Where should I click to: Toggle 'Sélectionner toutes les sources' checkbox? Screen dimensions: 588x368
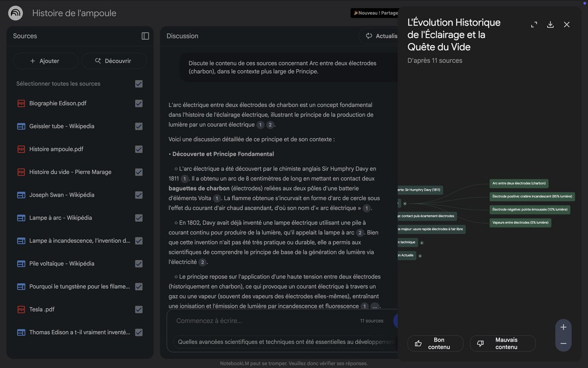(139, 84)
